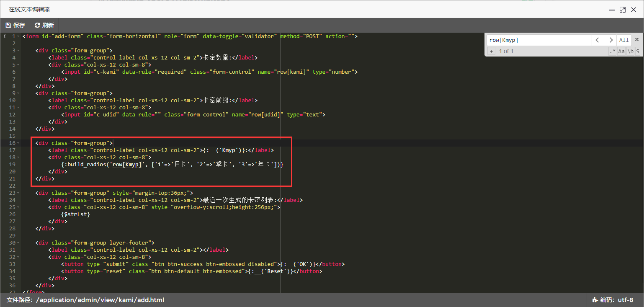The image size is (644, 307).
Task: Fold the layer-footer div on line 30
Action: (18, 243)
